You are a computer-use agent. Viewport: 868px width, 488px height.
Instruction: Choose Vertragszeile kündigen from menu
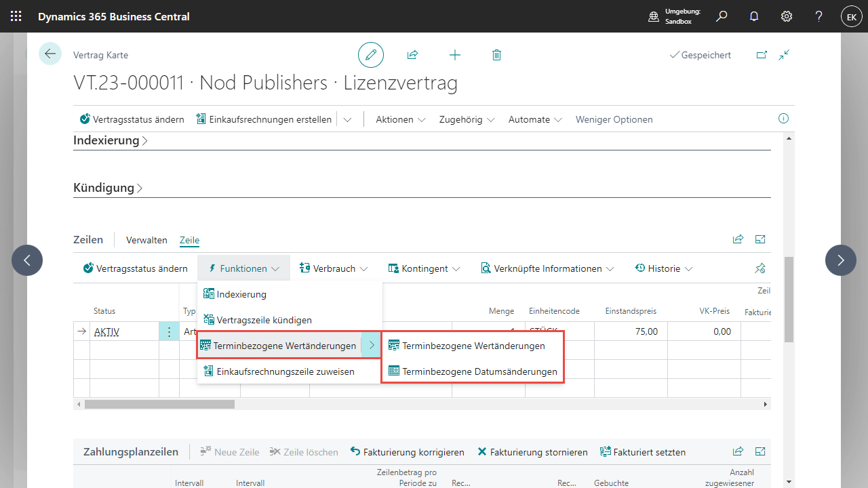(x=264, y=320)
